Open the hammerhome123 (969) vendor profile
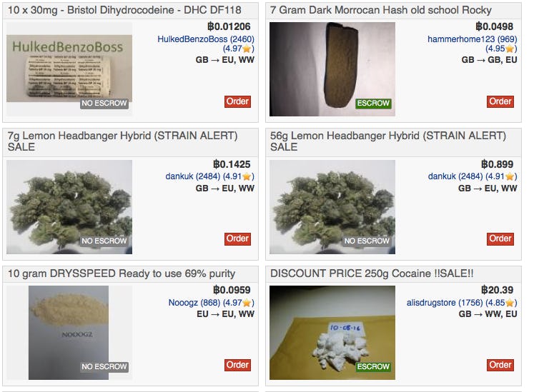Image resolution: width=534 pixels, height=392 pixels. coord(472,39)
